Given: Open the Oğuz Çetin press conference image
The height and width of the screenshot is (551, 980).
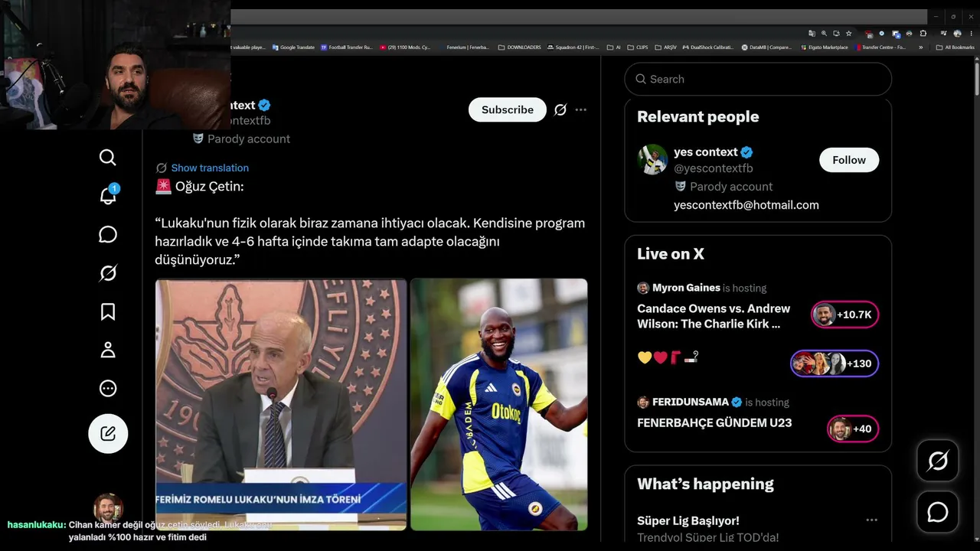Looking at the screenshot, I should (281, 405).
